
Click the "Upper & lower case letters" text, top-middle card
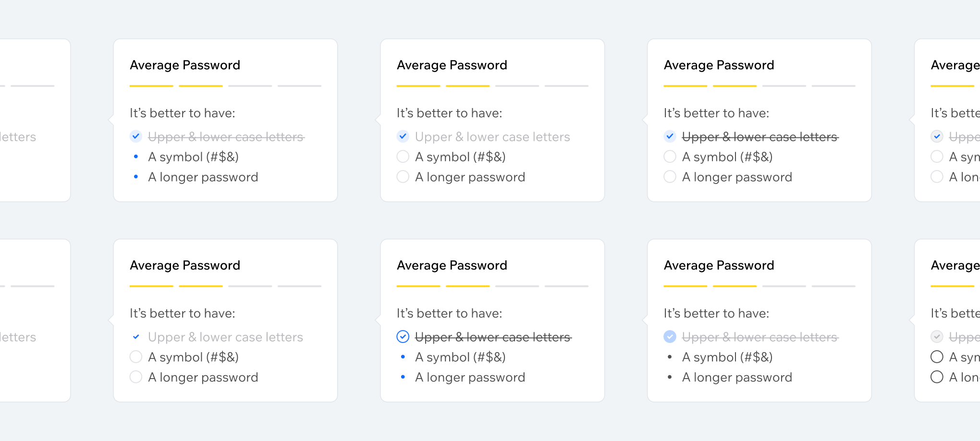[x=492, y=137]
